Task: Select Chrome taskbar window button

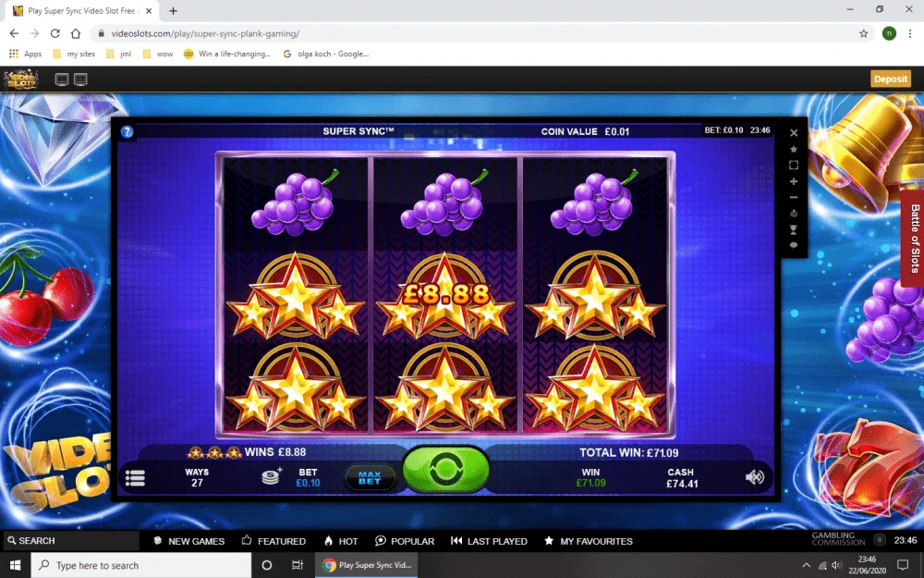Action: [x=367, y=565]
